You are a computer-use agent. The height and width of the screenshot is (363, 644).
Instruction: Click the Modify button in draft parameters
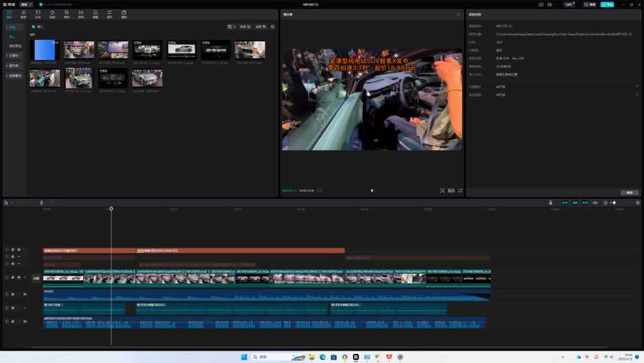(x=629, y=192)
